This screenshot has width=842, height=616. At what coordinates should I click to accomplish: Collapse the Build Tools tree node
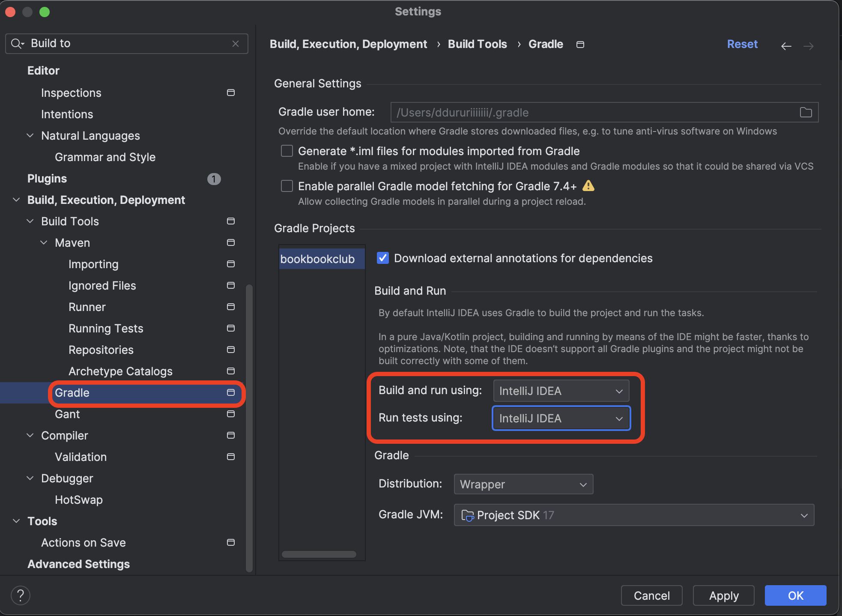(30, 221)
